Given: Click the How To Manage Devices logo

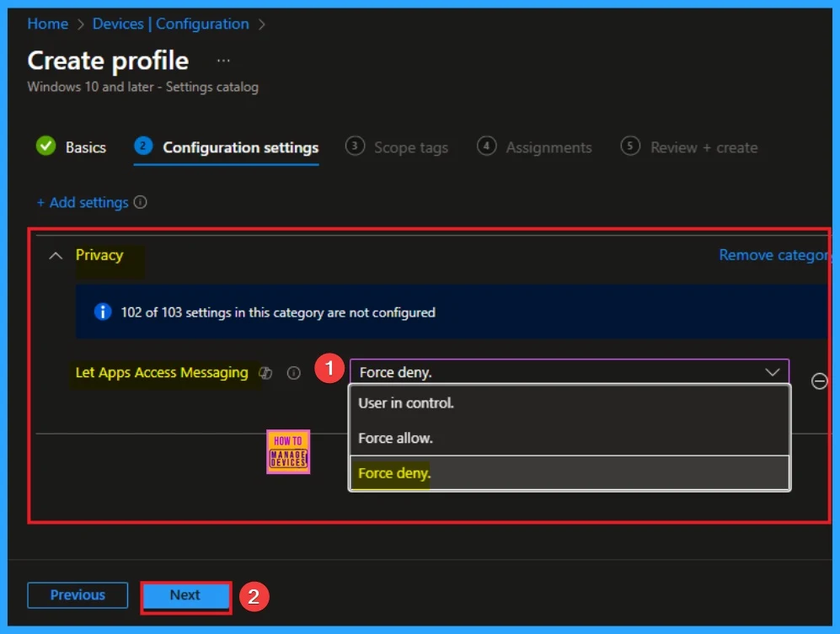Looking at the screenshot, I should click(x=288, y=452).
